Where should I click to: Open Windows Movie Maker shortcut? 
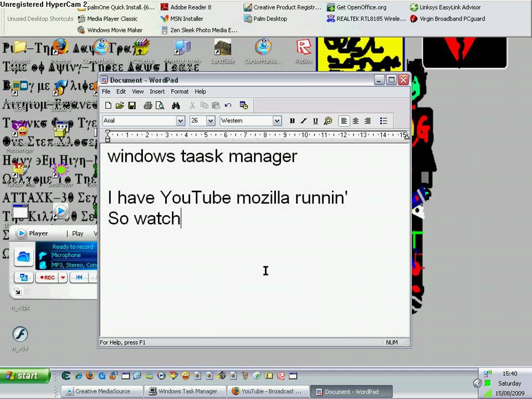[110, 30]
